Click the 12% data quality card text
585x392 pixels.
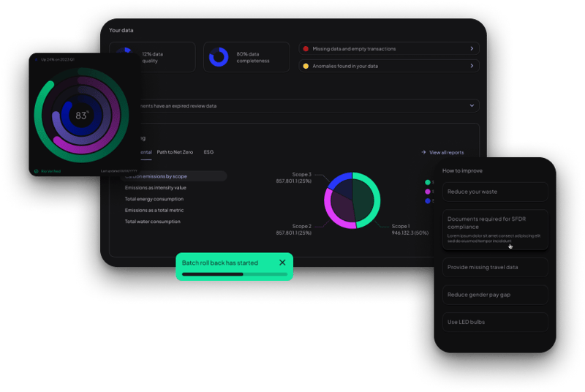click(x=153, y=58)
